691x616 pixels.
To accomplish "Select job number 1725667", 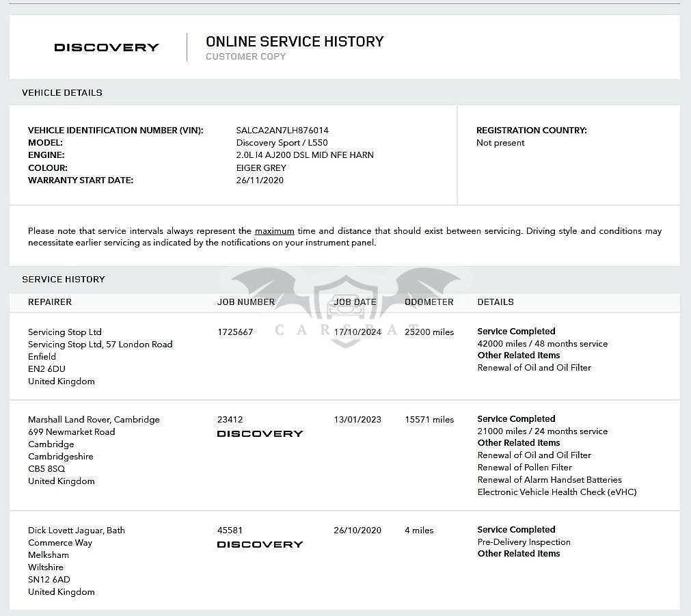I will [x=235, y=332].
